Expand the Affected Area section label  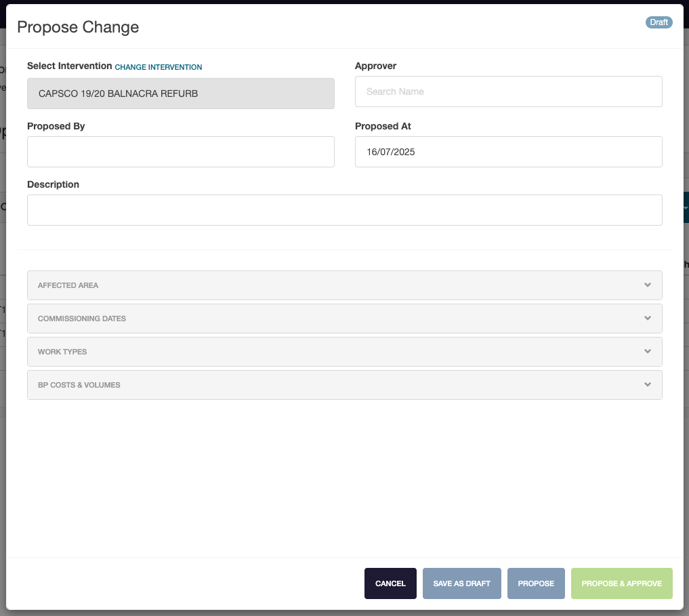coord(68,285)
